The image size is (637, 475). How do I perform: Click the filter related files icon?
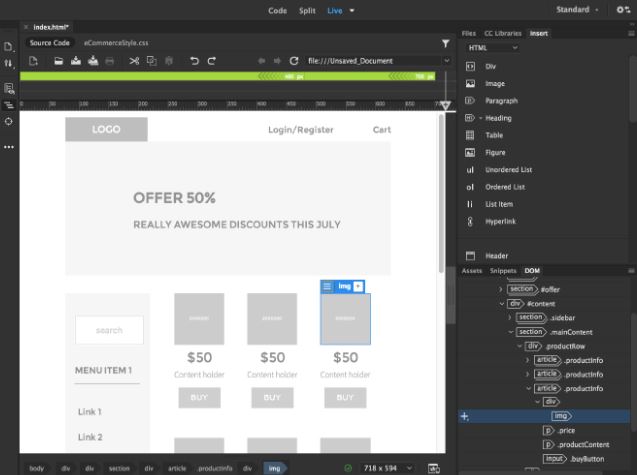[446, 43]
